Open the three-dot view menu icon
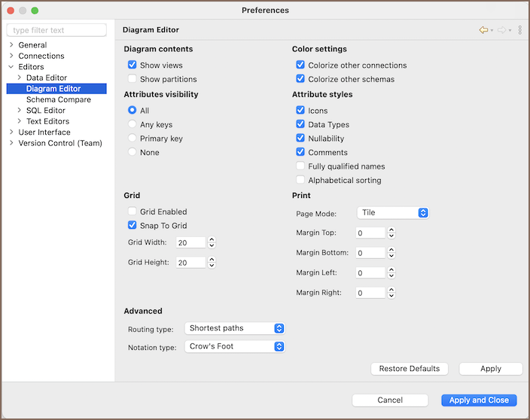Viewport: 530px width, 420px height. pos(519,30)
